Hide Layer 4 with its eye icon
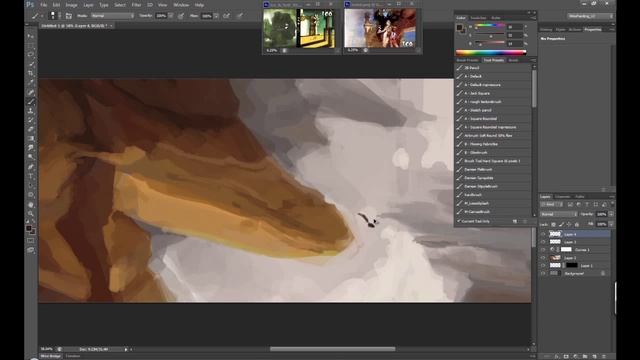640x360 pixels. click(543, 234)
